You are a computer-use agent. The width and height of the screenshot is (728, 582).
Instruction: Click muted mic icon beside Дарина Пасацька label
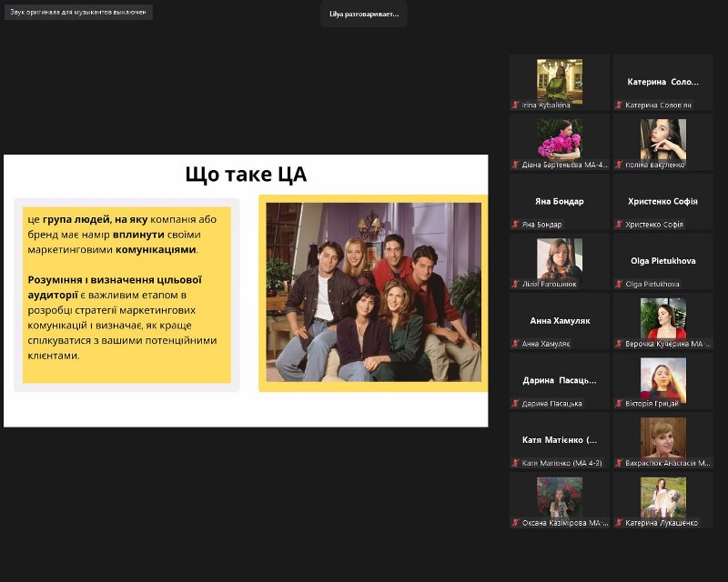click(x=515, y=404)
